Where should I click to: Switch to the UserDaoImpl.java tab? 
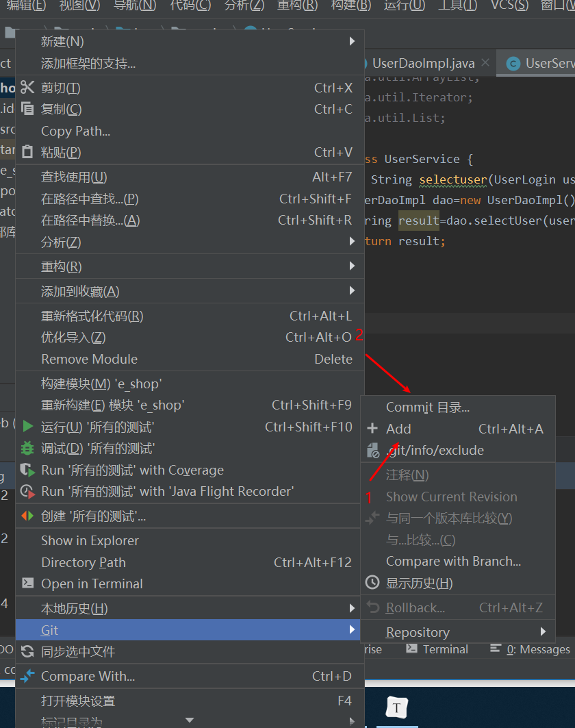click(x=423, y=63)
